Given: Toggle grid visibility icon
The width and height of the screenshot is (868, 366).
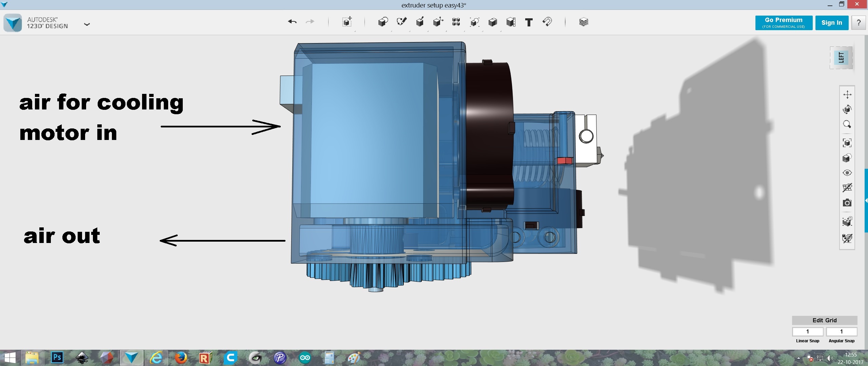Looking at the screenshot, I should [847, 188].
